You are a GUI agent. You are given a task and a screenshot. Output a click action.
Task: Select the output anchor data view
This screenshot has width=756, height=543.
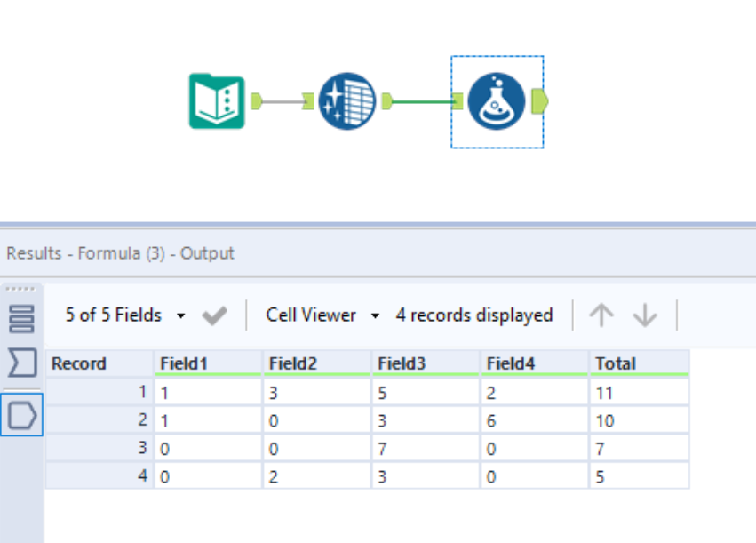point(21,414)
